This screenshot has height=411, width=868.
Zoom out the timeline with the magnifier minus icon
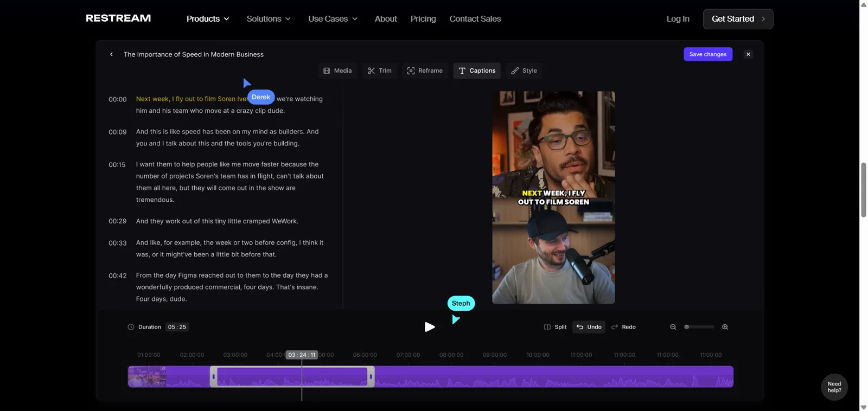tap(673, 327)
